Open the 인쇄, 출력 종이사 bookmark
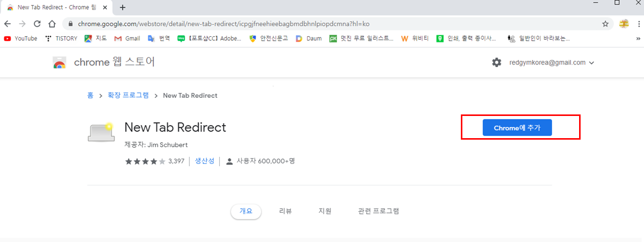The height and width of the screenshot is (242, 644). 466,38
